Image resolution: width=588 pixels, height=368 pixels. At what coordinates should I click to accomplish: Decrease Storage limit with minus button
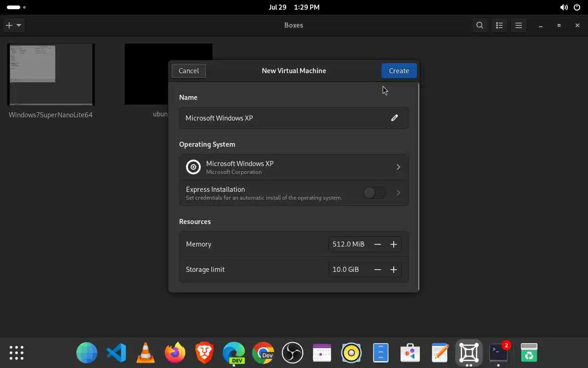[378, 270]
